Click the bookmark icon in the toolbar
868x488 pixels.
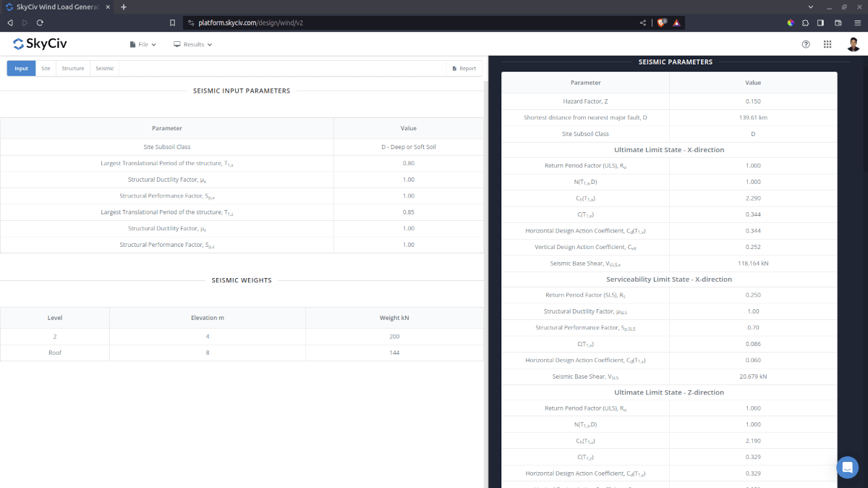coord(172,22)
